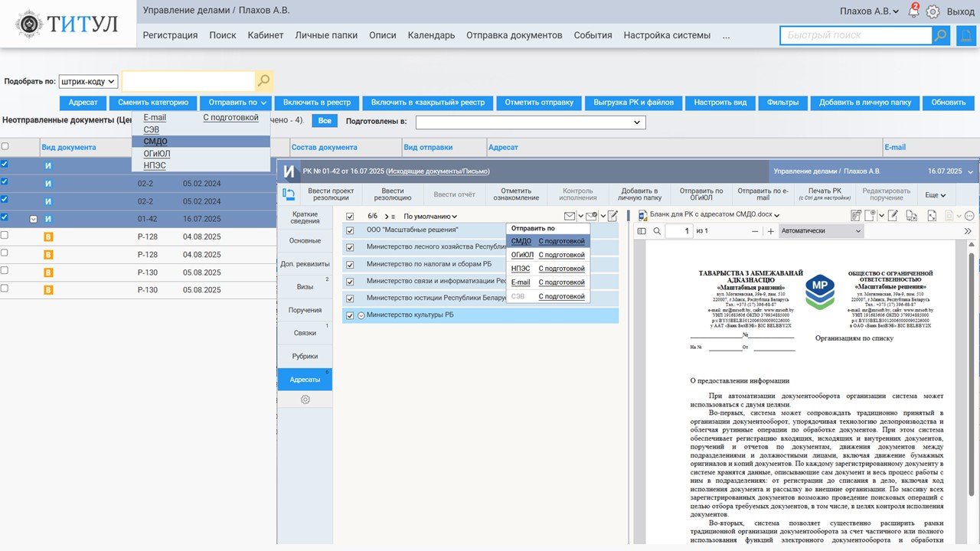
Task: Expand the Подготовлены в combo box
Action: (x=531, y=122)
